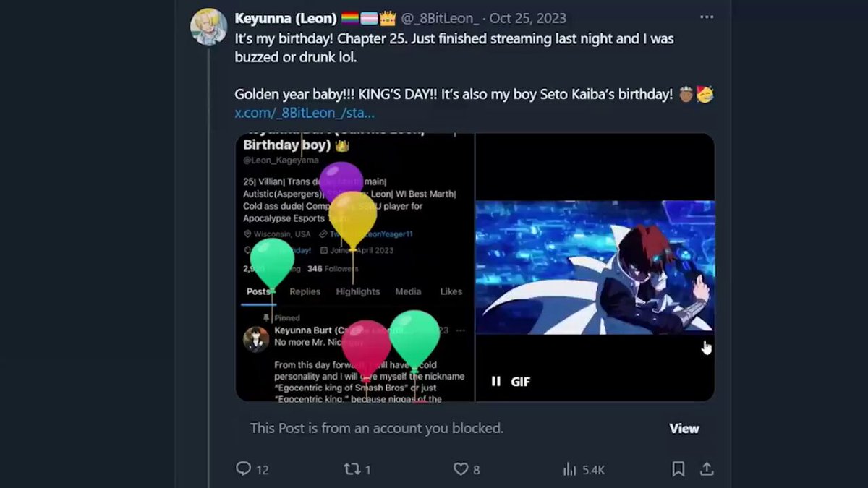The image size is (868, 488).
Task: Select the Likes tab in the screenshot
Action: [x=451, y=291]
